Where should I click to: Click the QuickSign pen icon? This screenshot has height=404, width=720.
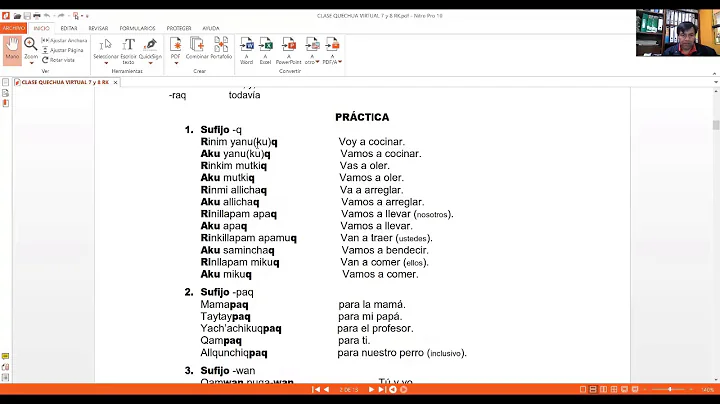(x=150, y=45)
